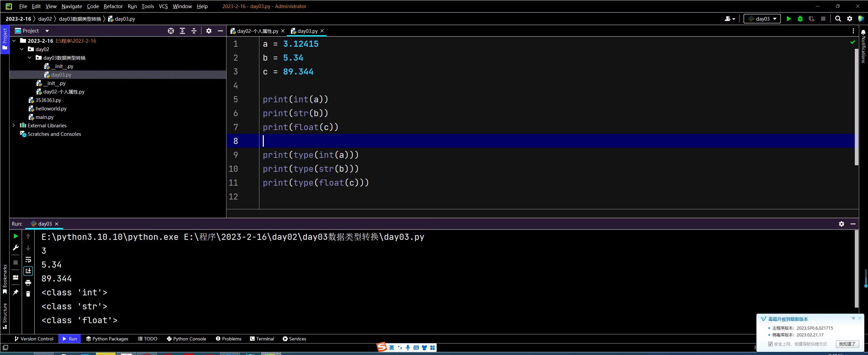The width and height of the screenshot is (868, 355).
Task: Toggle Project tool window side tab
Action: (5, 39)
